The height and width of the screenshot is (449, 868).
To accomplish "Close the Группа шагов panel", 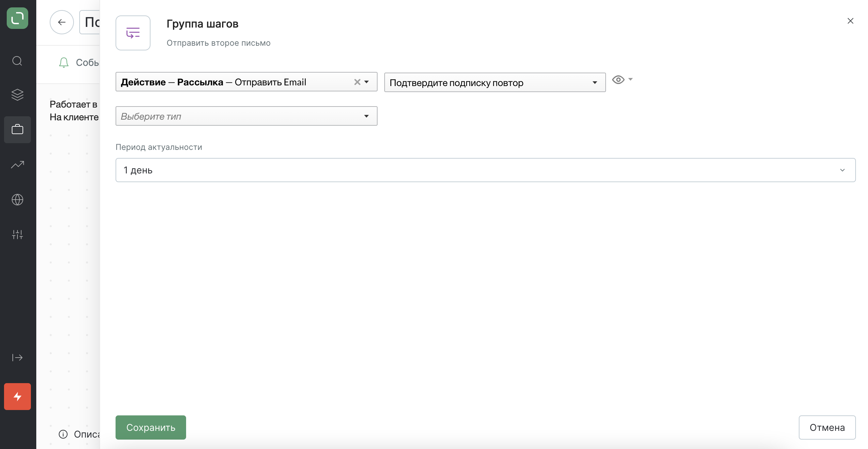I will coord(851,21).
